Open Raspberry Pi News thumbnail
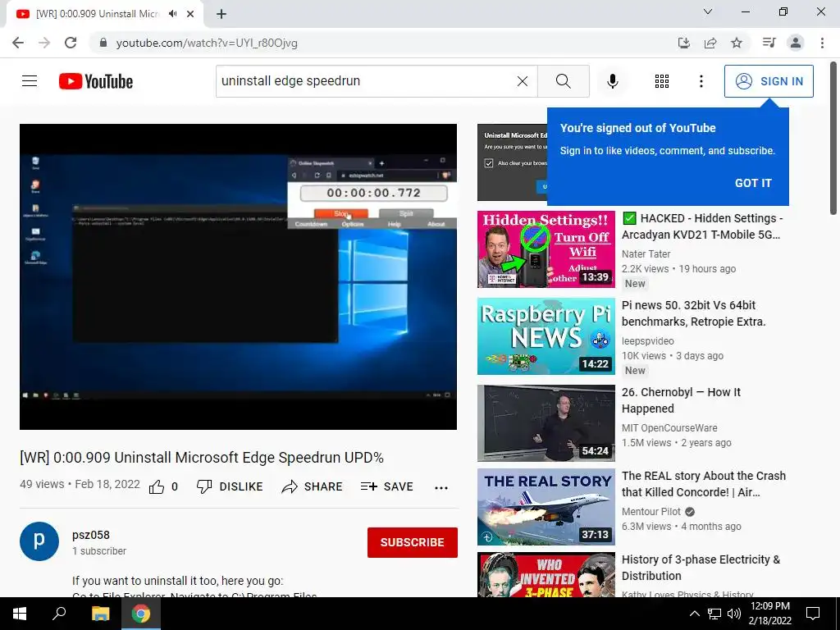 [546, 336]
